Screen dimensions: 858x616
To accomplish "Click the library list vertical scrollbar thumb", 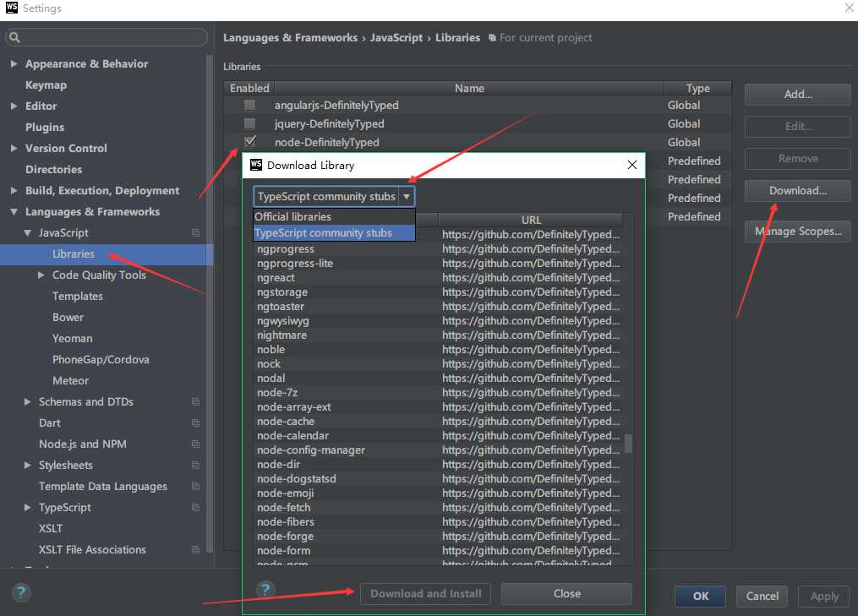I will pyautogui.click(x=628, y=444).
